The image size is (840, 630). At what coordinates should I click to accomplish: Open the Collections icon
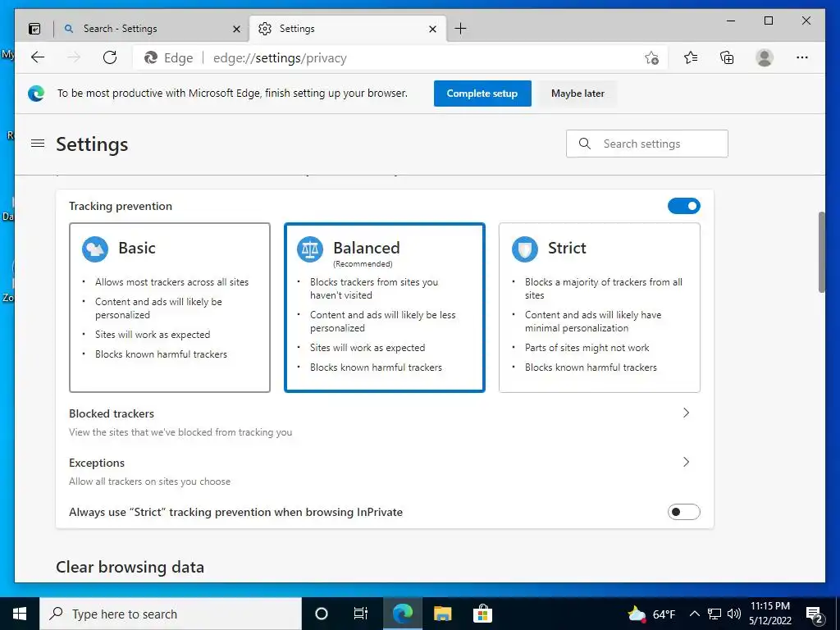point(727,57)
